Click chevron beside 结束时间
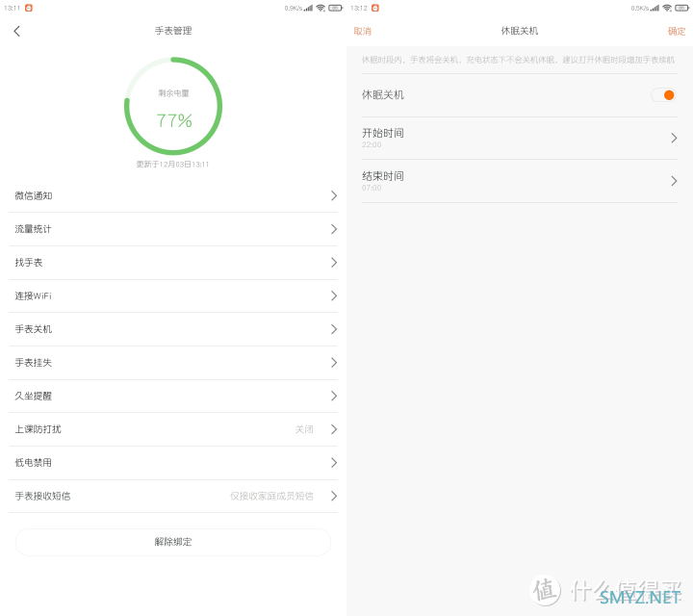Viewport: 693px width, 616px height. point(674,181)
